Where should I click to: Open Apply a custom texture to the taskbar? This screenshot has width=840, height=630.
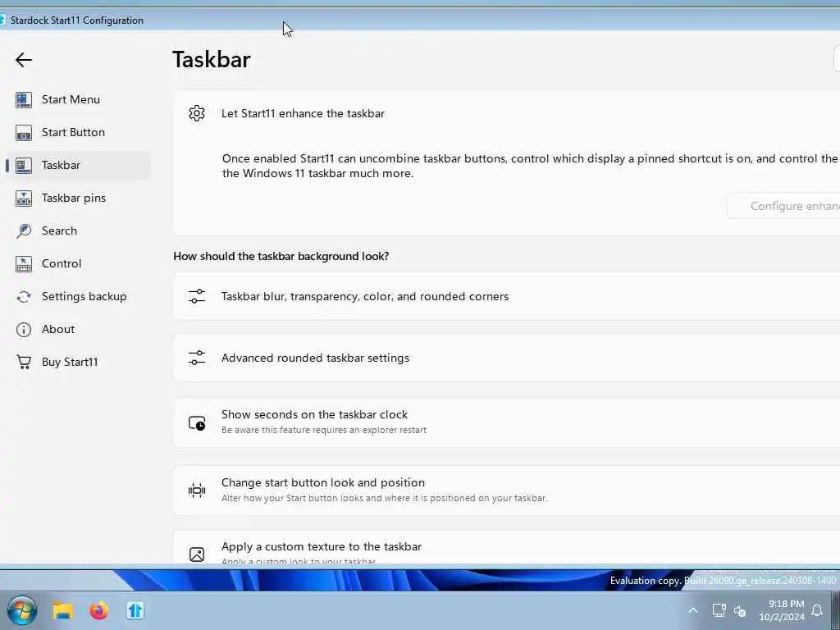tap(506, 547)
